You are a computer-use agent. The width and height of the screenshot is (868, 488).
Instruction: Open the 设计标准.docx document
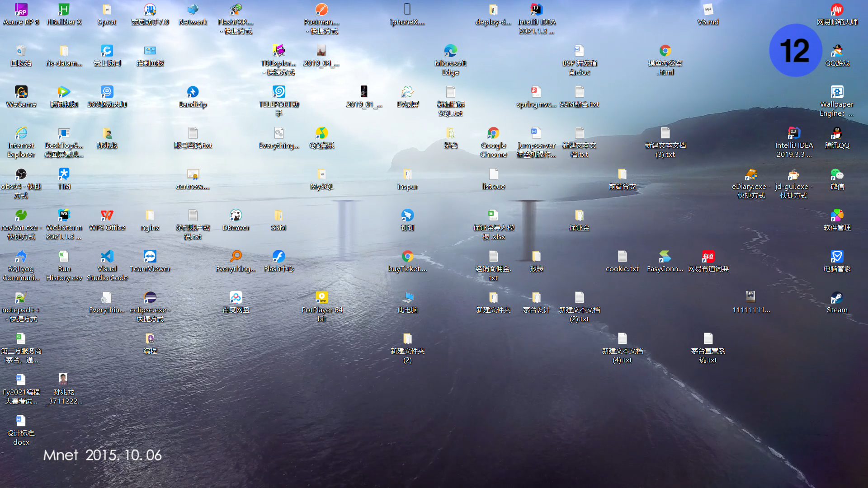(x=21, y=430)
